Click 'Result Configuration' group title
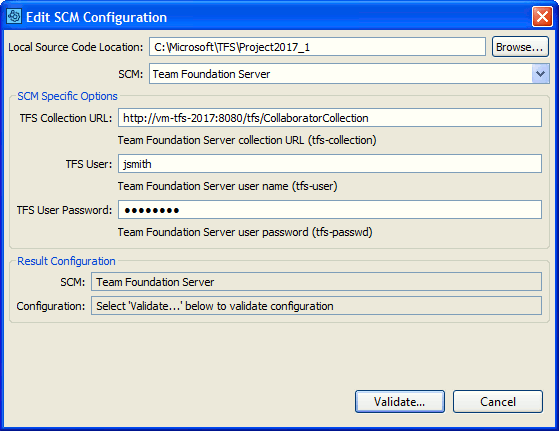559x431 pixels. pyautogui.click(x=66, y=261)
